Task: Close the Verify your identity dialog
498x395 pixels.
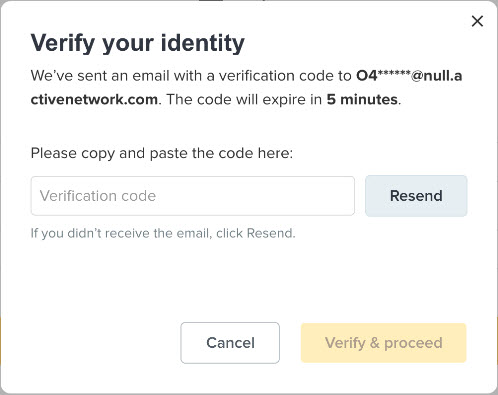Action: (x=477, y=21)
